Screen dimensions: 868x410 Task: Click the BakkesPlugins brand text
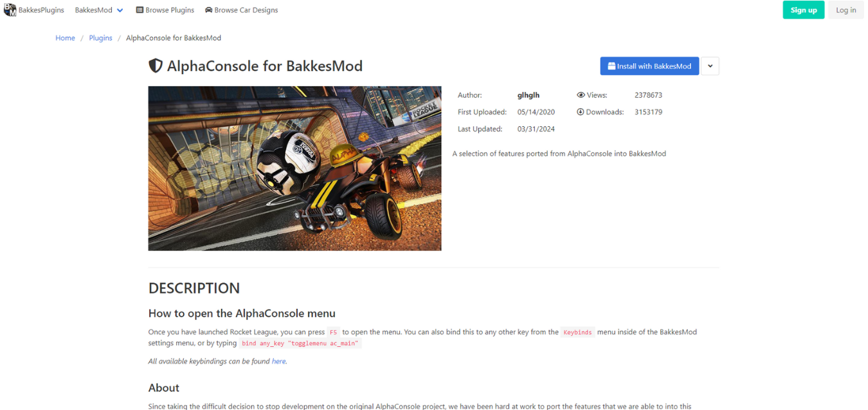coord(41,10)
